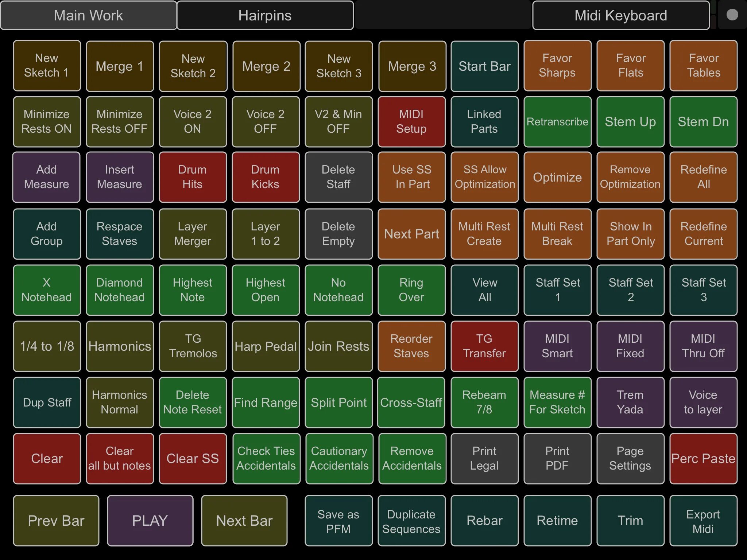Enable Voice 2 ON
Screen dimensions: 747x560
point(193,121)
